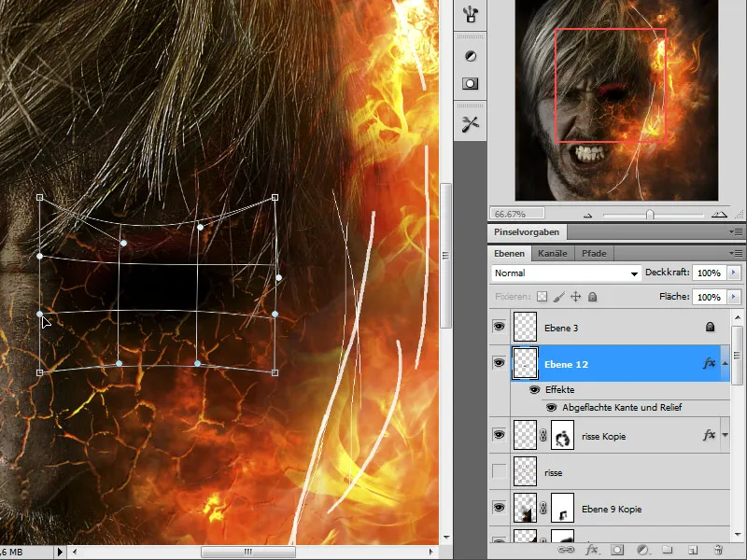This screenshot has width=747, height=560.
Task: Click the top-left warp transform corner handle
Action: pyautogui.click(x=39, y=197)
